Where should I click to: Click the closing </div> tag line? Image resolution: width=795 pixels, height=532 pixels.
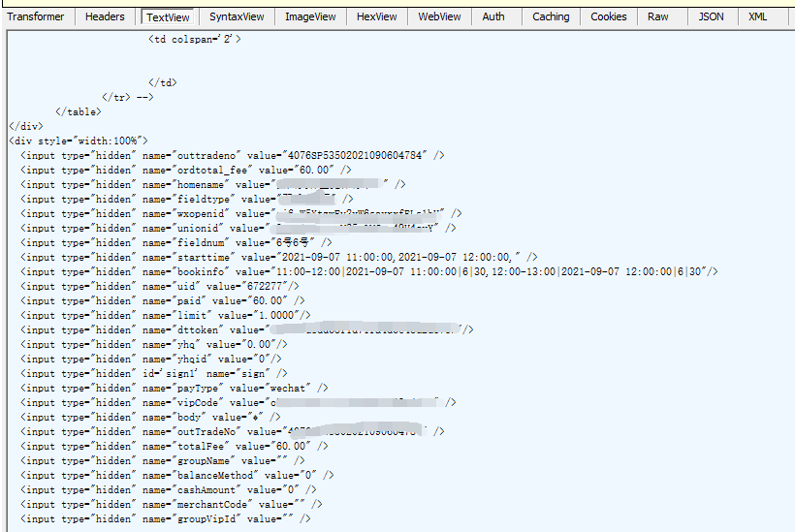pos(26,127)
